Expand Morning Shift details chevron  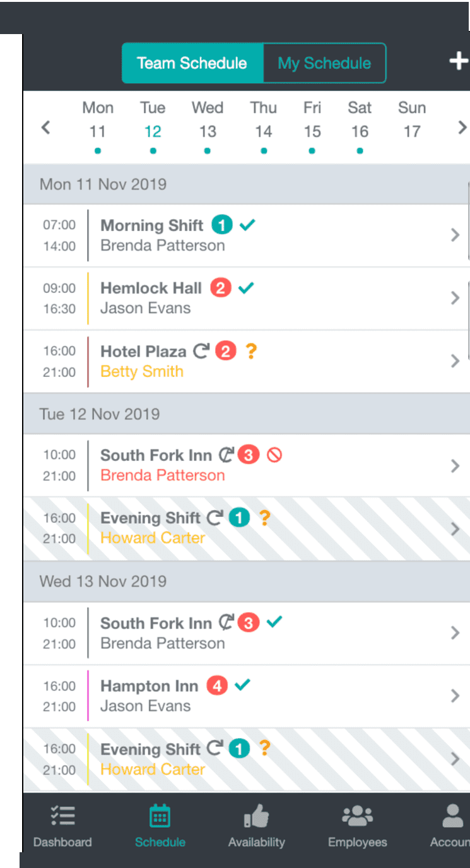coord(455,235)
